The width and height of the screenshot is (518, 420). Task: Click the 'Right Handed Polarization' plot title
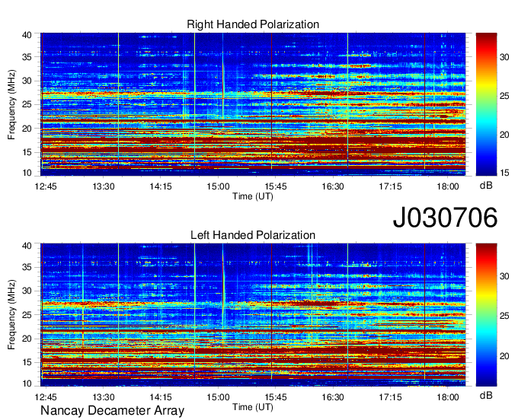pyautogui.click(x=253, y=24)
